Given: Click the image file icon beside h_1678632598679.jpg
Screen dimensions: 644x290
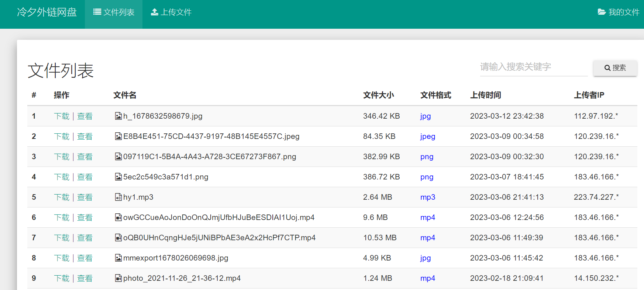Looking at the screenshot, I should point(118,116).
